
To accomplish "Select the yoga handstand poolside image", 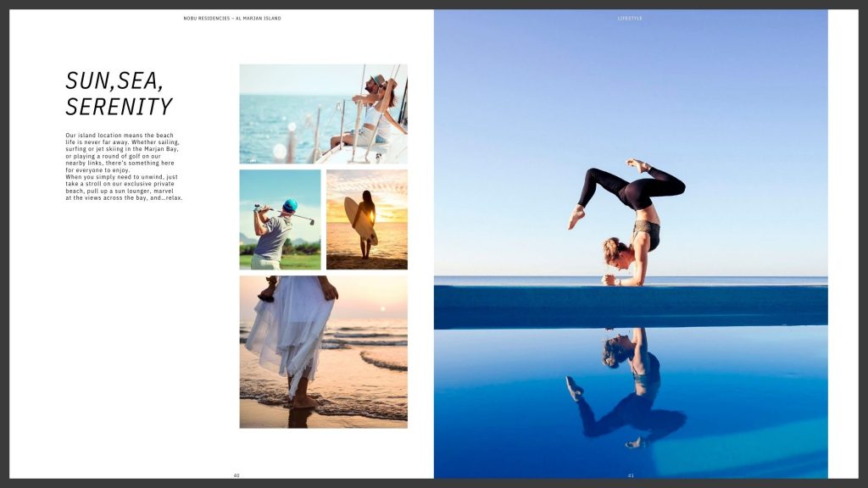I will (x=631, y=243).
